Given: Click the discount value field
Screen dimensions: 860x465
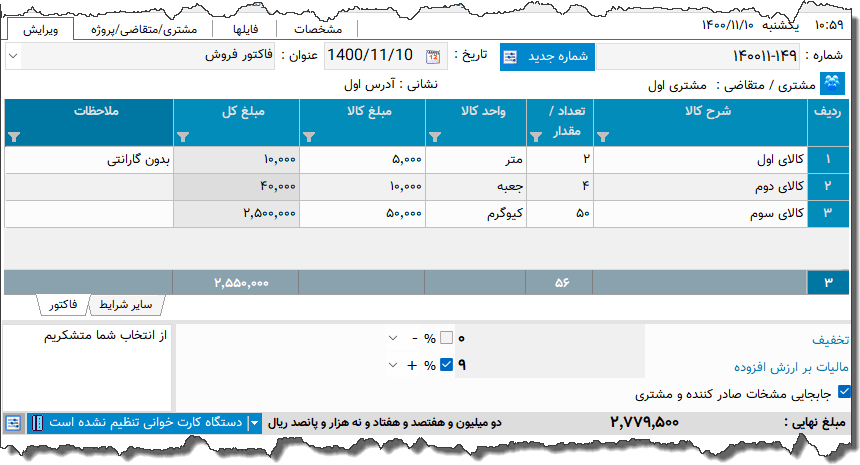Looking at the screenshot, I should [550, 338].
